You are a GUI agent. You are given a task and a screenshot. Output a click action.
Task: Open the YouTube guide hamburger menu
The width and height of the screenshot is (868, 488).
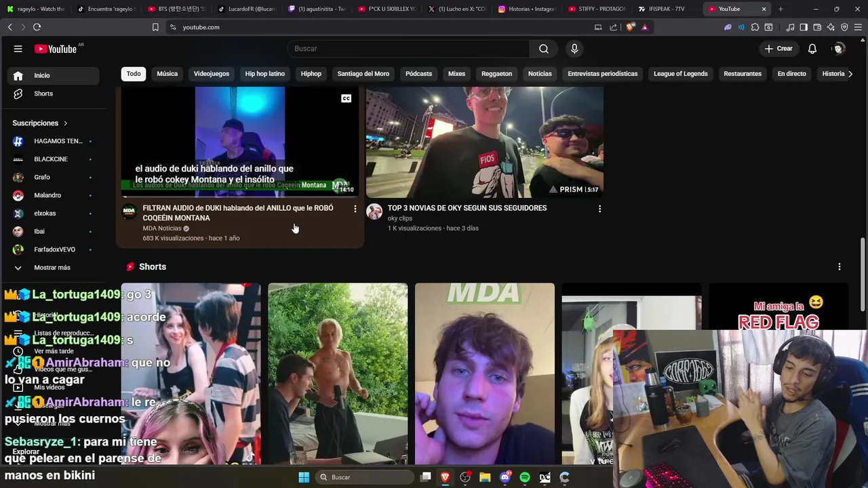[18, 49]
